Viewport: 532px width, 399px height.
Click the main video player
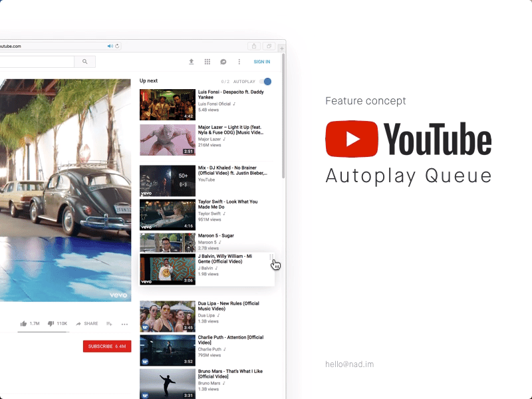pyautogui.click(x=65, y=190)
